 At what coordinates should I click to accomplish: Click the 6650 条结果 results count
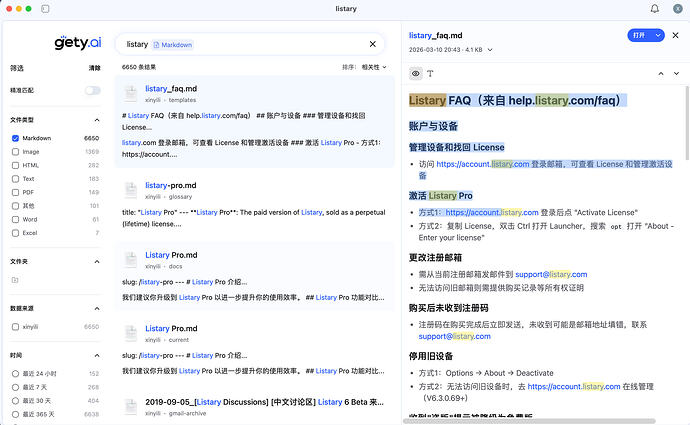(x=139, y=67)
